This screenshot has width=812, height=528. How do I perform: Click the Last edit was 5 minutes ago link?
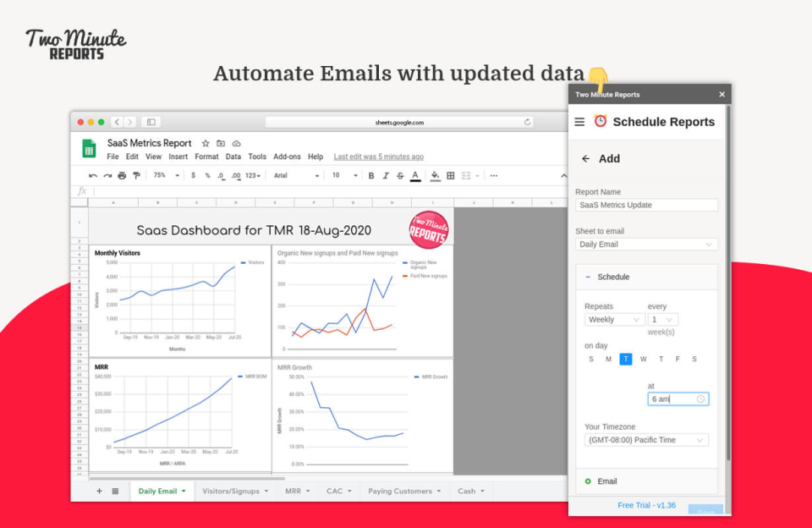(x=379, y=157)
